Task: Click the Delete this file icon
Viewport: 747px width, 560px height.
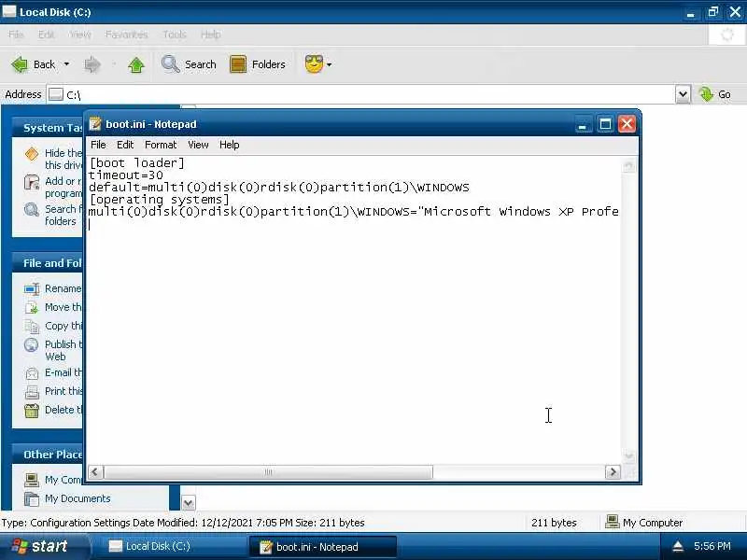Action: [x=32, y=410]
